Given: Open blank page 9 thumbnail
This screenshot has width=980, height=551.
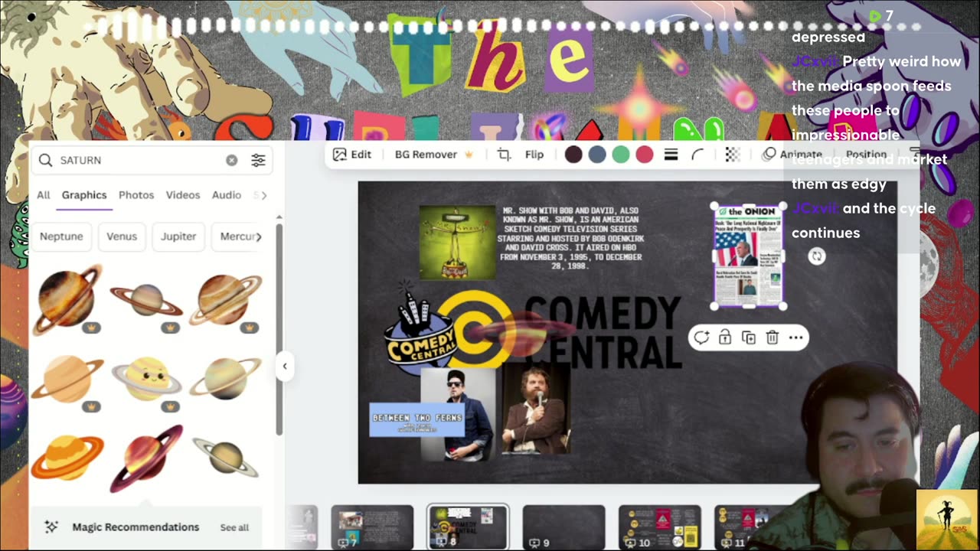Looking at the screenshot, I should 563,527.
